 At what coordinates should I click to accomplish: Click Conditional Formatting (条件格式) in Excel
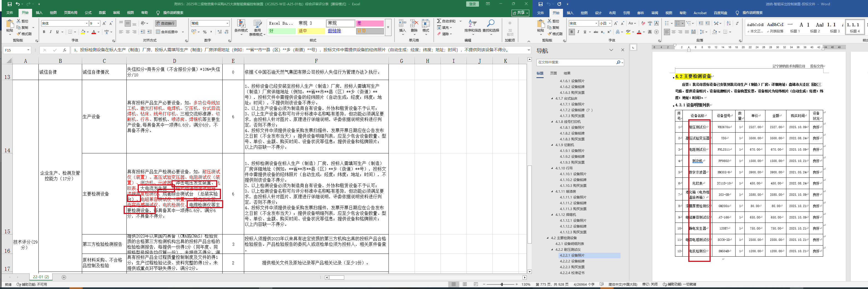coord(241,27)
